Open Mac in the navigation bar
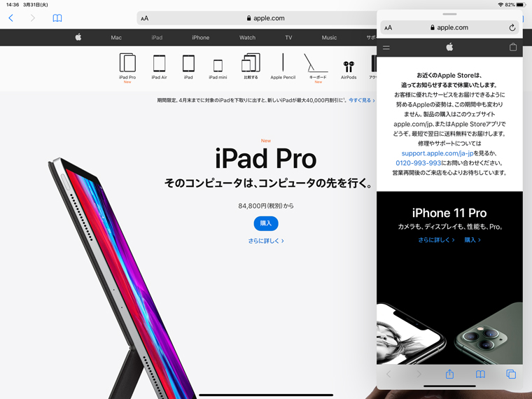 (x=116, y=38)
